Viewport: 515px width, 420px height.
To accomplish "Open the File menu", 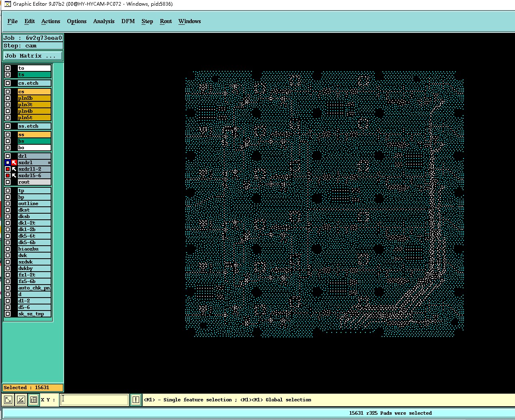I will coord(13,21).
